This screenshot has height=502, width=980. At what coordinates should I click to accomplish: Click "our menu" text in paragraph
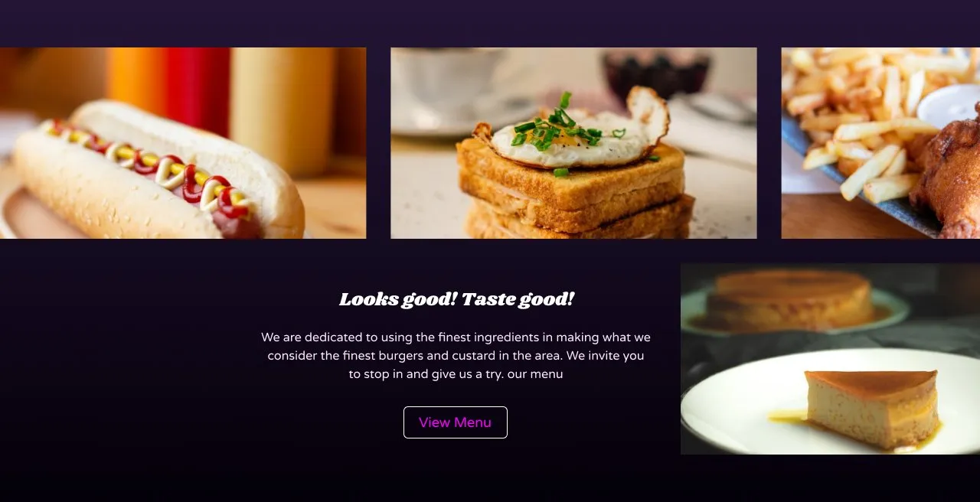tap(535, 374)
